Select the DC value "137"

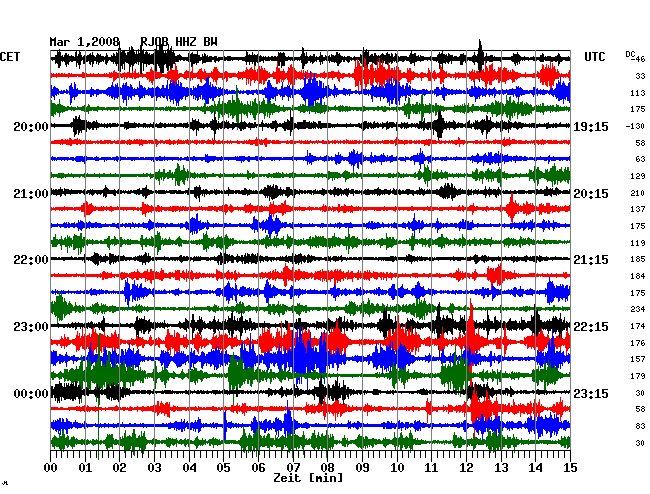638,209
